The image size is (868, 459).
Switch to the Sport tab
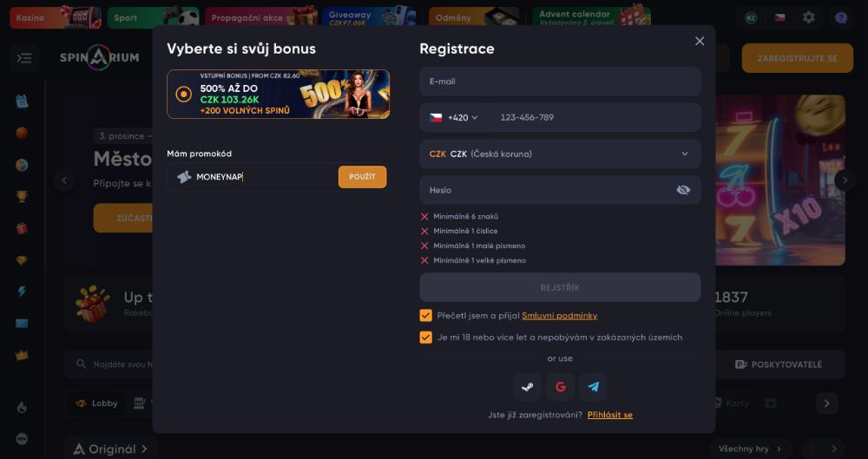coord(152,17)
